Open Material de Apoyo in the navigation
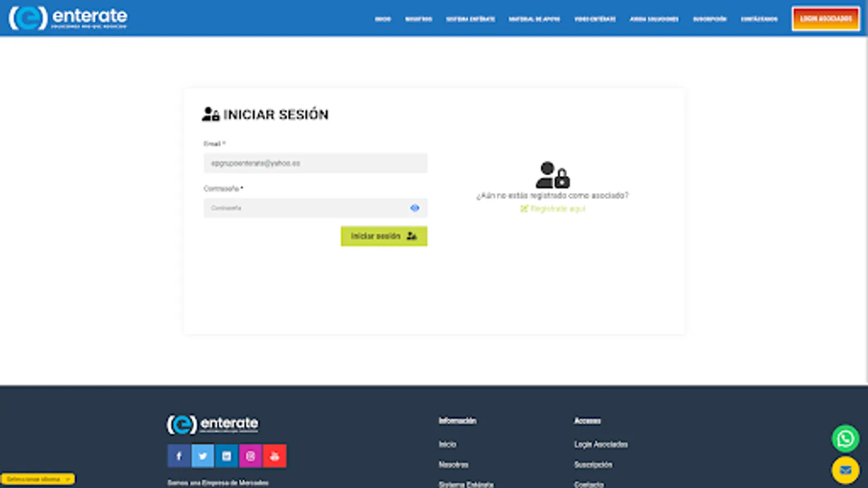The image size is (868, 488). click(x=534, y=19)
